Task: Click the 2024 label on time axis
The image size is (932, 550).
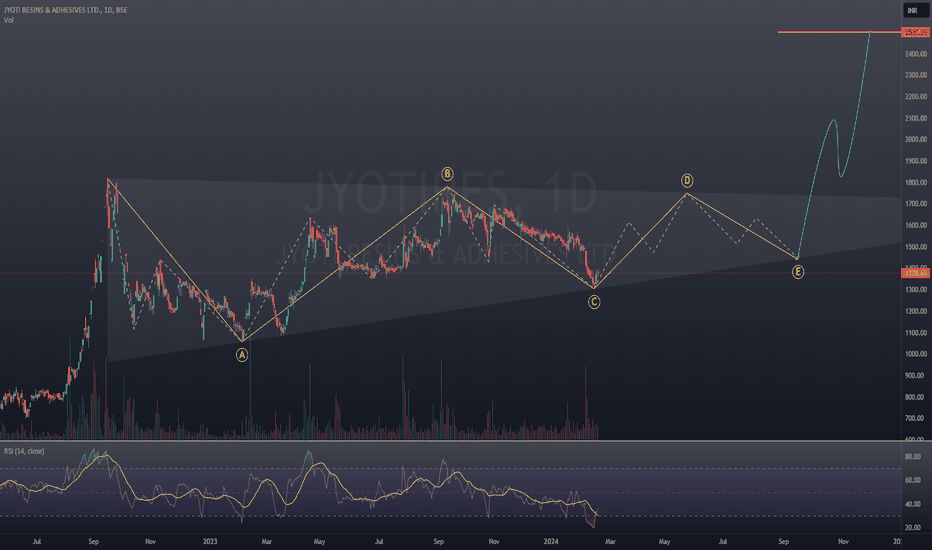Action: (x=551, y=541)
